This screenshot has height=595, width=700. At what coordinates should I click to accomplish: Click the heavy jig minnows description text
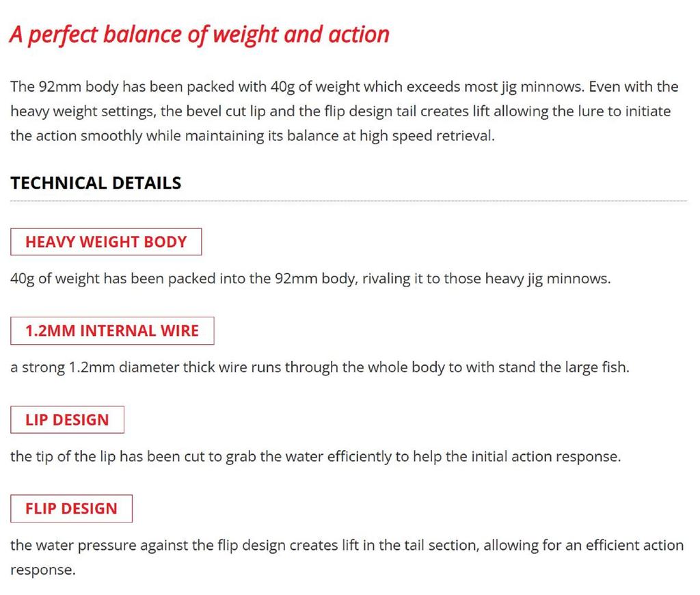tap(310, 279)
